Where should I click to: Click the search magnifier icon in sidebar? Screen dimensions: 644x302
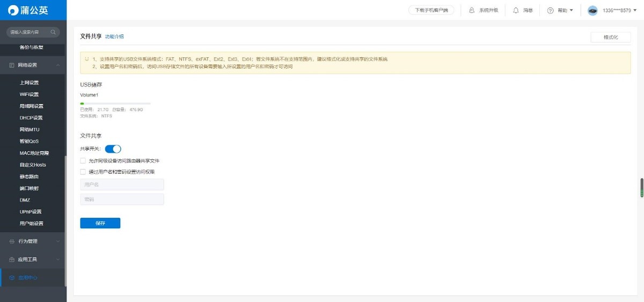tap(53, 32)
